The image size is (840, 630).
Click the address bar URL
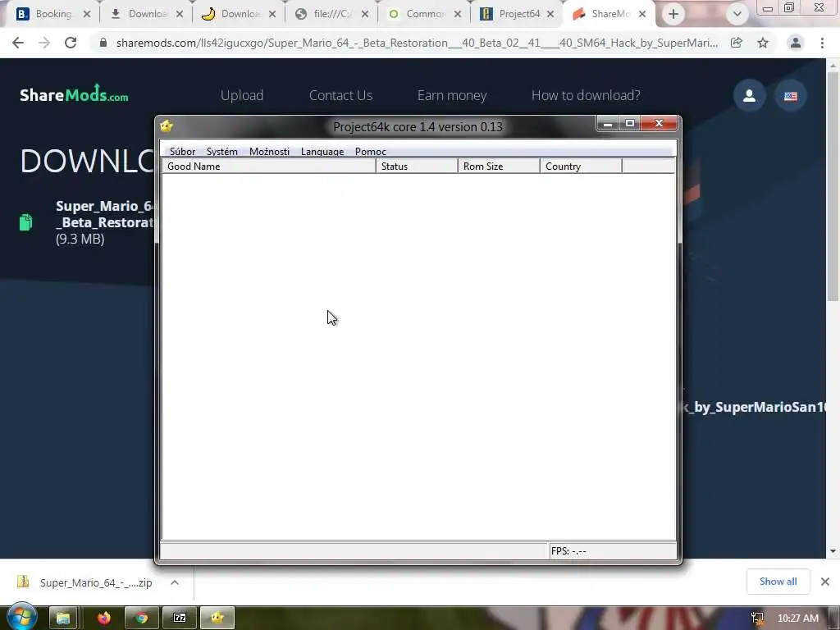pyautogui.click(x=417, y=43)
